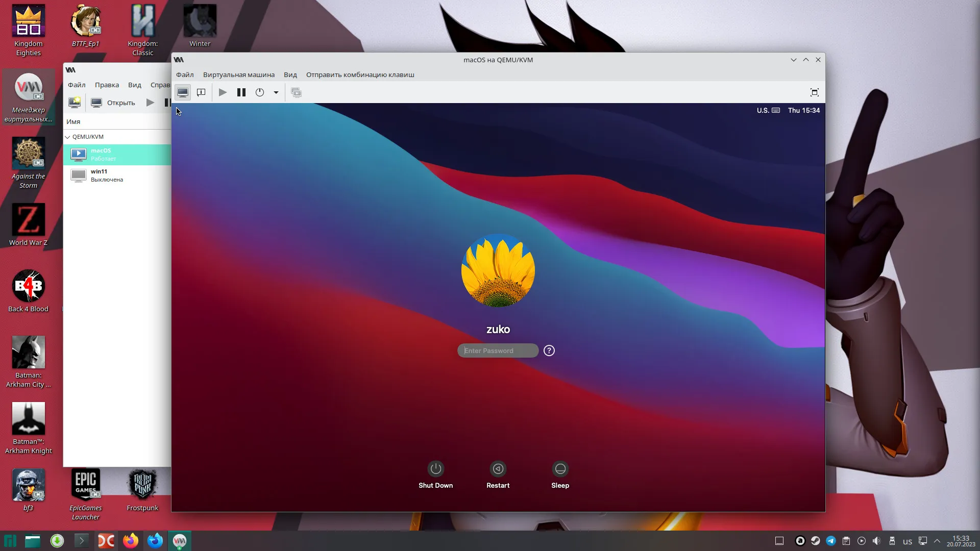Collapse the QEMU/KVM connection group
The height and width of the screenshot is (551, 980).
67,137
